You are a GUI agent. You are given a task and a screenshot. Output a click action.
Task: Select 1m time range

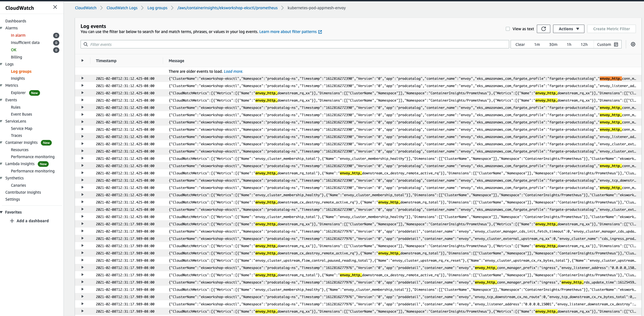[x=537, y=45]
